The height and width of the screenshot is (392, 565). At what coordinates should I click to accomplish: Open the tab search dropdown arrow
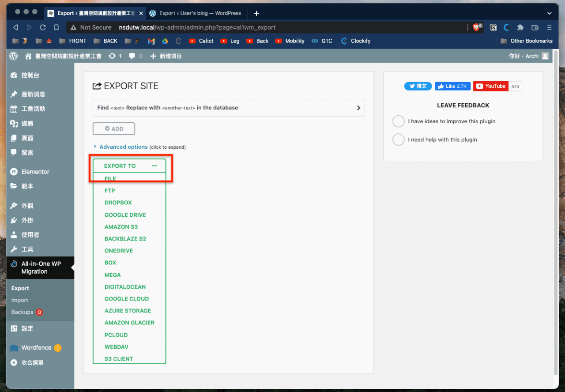550,13
